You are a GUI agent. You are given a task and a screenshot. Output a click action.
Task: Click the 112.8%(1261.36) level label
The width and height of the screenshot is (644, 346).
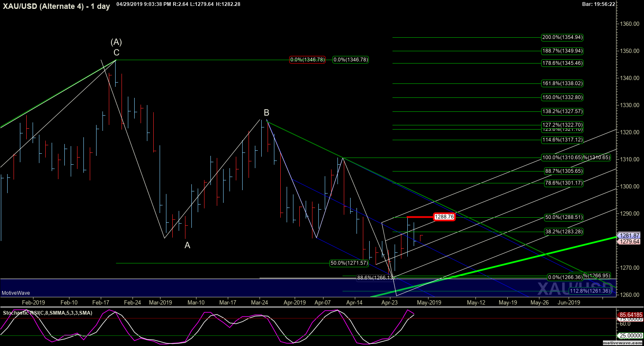click(x=590, y=291)
